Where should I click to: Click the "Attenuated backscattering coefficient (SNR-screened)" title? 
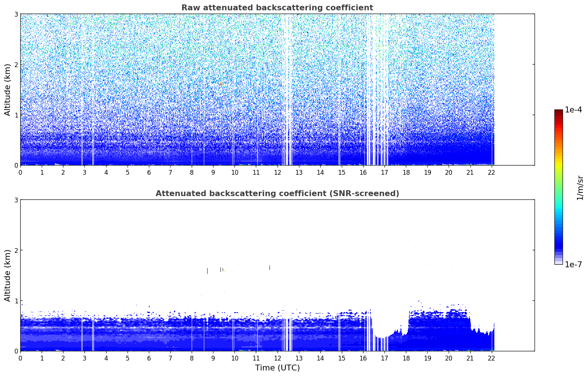(x=277, y=194)
